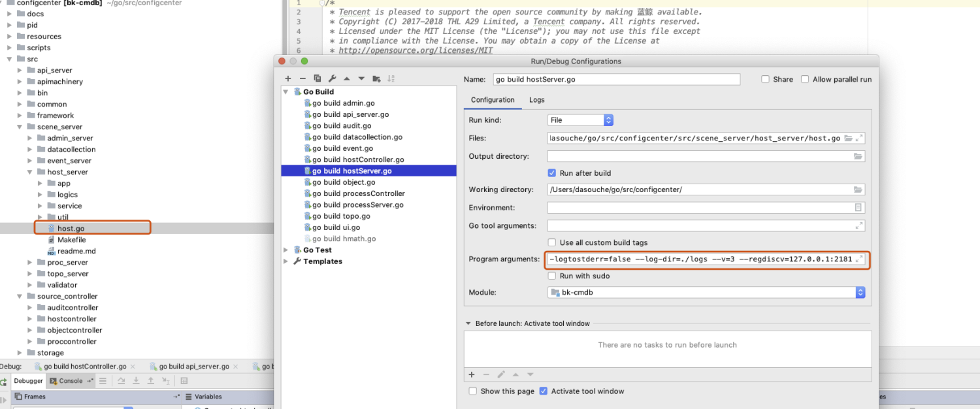Collapse the Go Build tree node
Screen dimensions: 980x409
[x=286, y=92]
